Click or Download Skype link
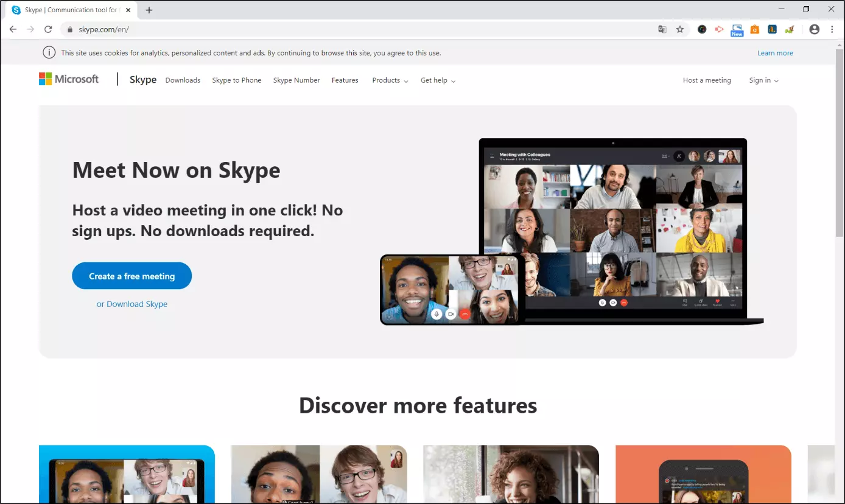 click(x=132, y=304)
